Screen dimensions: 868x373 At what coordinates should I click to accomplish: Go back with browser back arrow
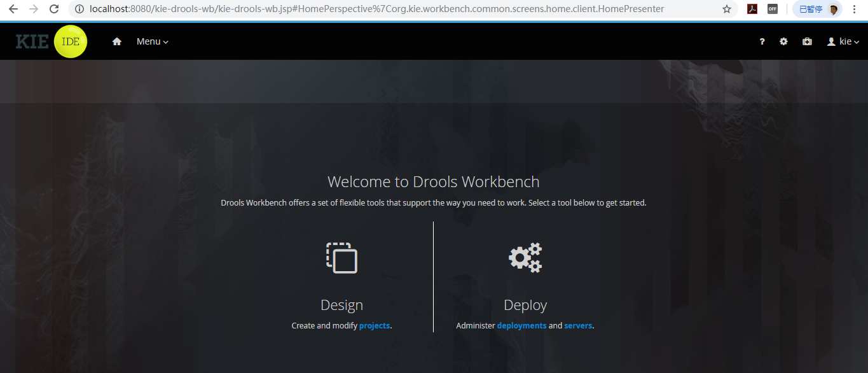13,9
